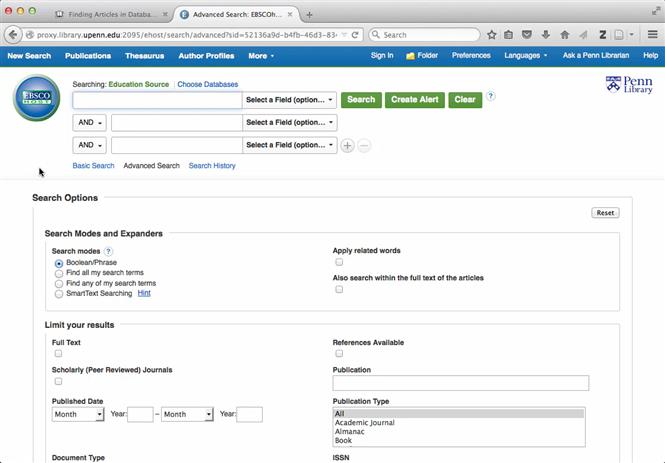Enable Apply related words checkbox
The width and height of the screenshot is (665, 463).
coord(339,262)
